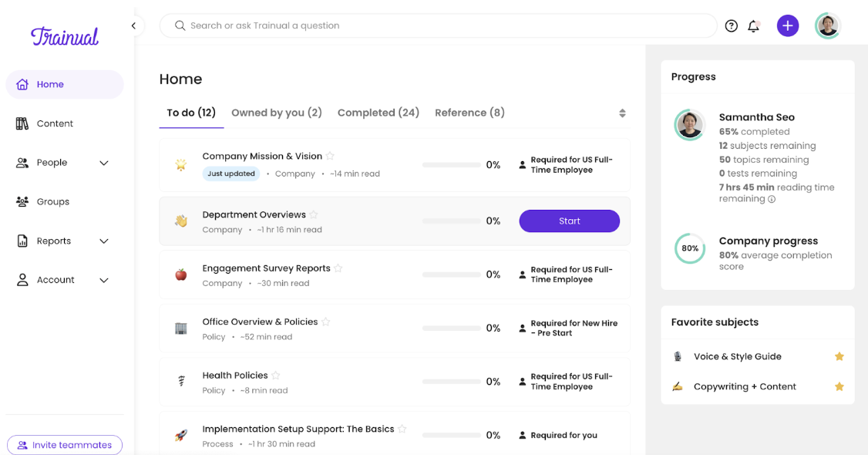The width and height of the screenshot is (868, 455).
Task: Open Content in the sidebar
Action: (x=65, y=123)
